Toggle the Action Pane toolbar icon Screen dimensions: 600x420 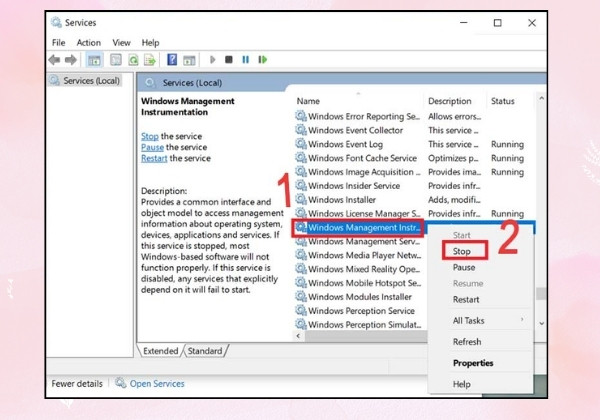click(189, 60)
